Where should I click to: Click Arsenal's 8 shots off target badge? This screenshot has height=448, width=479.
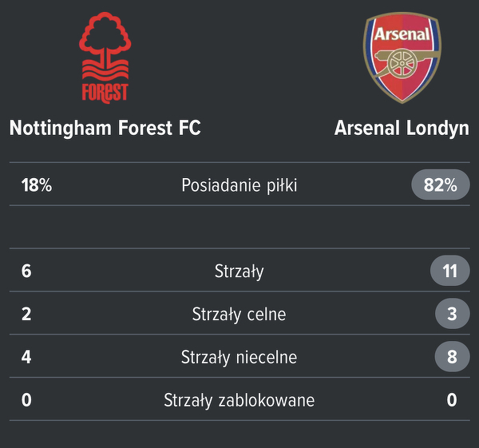point(452,357)
